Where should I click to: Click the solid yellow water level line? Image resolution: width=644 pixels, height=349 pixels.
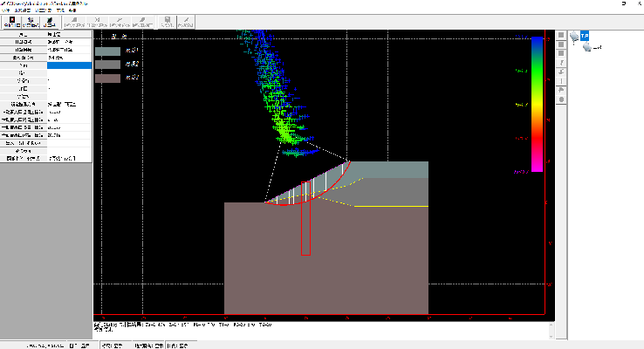[x=391, y=206]
